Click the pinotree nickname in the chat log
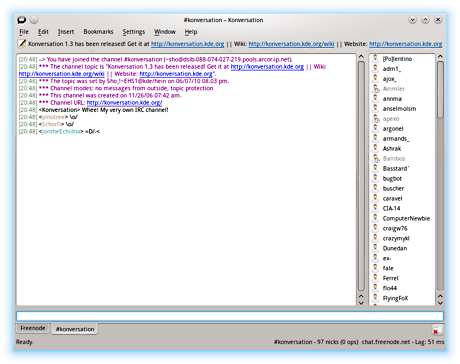 (53, 117)
